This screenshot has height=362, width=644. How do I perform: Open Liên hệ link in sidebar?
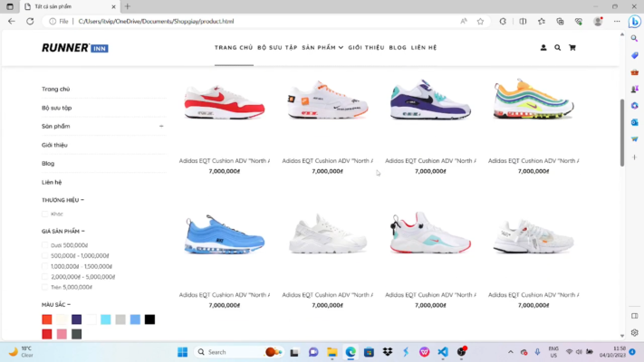click(52, 182)
